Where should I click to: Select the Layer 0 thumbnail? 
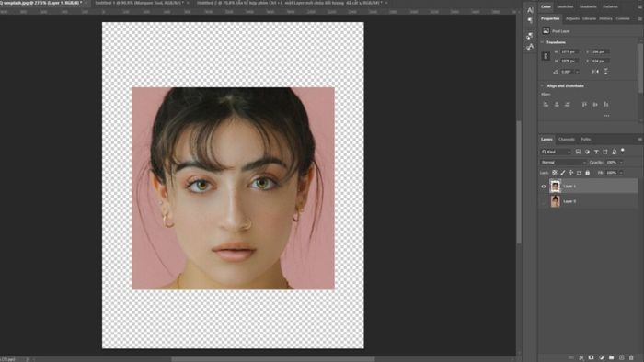pyautogui.click(x=556, y=201)
